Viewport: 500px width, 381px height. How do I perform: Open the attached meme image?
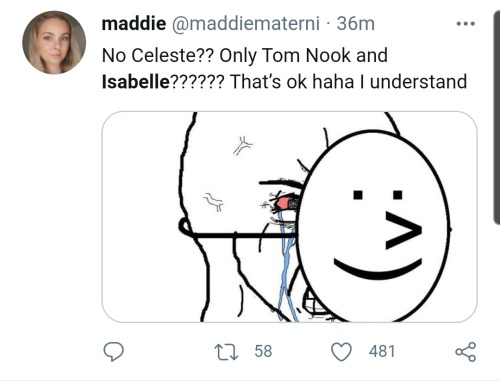pos(289,217)
